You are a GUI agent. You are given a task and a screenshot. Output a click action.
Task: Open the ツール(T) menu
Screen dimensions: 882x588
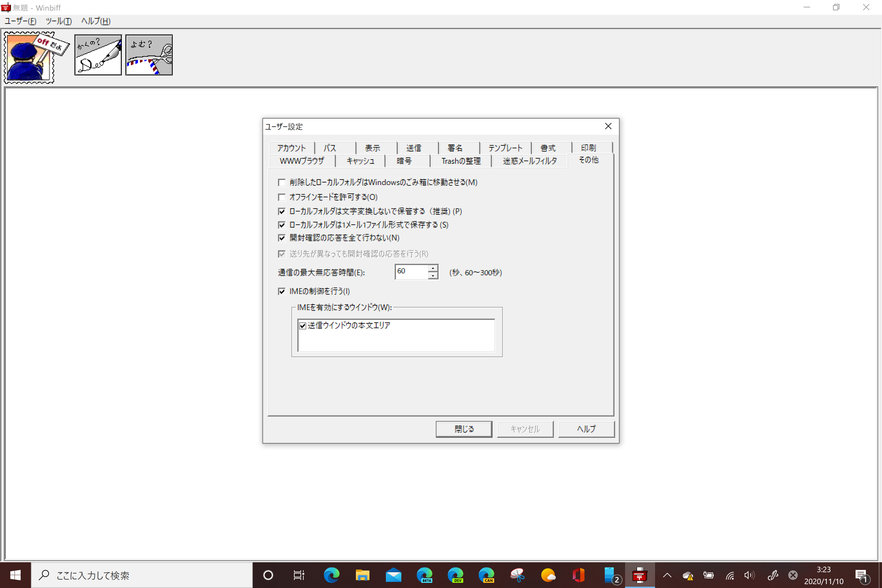coord(58,21)
